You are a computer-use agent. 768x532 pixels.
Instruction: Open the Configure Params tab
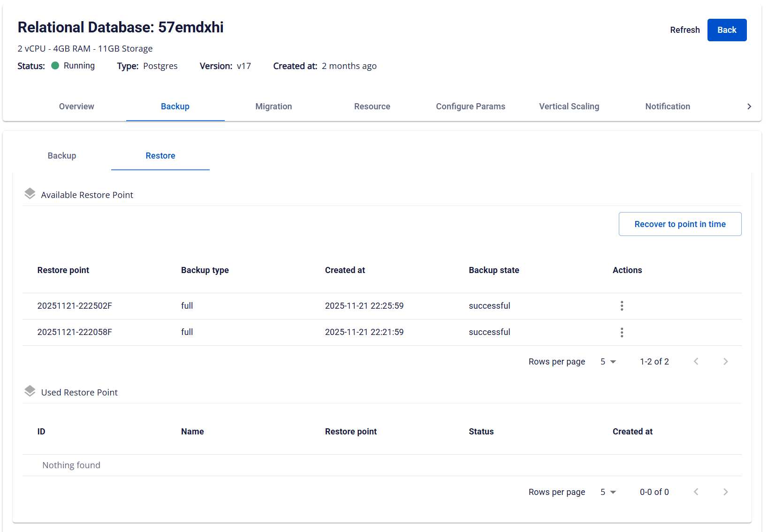(x=471, y=106)
